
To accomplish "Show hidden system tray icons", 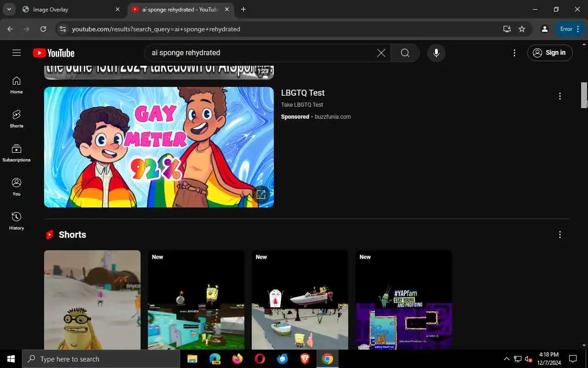I will pyautogui.click(x=507, y=359).
